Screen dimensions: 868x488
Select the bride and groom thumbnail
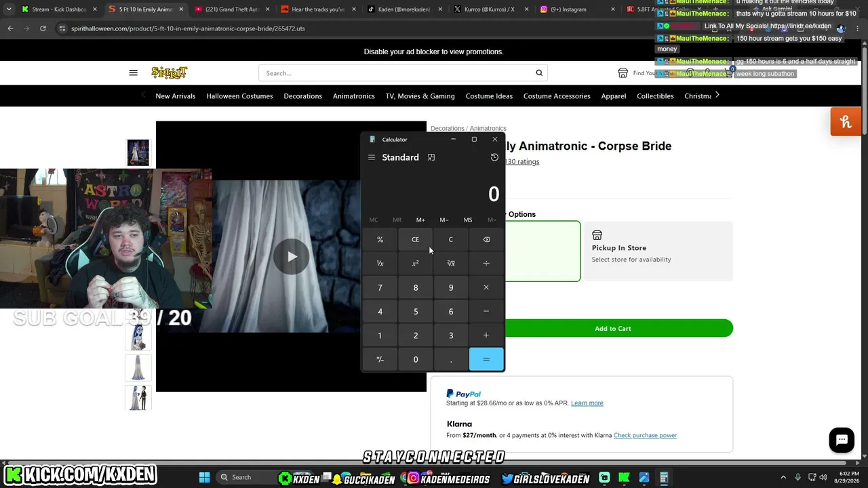click(138, 398)
